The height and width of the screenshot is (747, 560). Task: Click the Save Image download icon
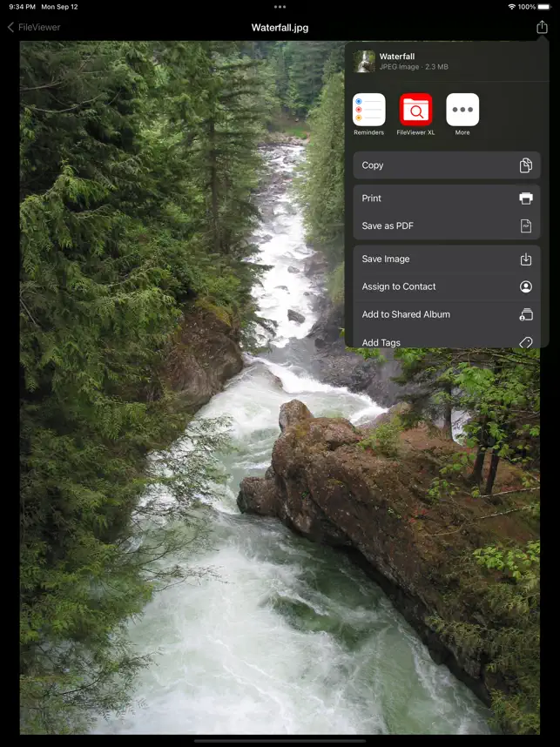point(526,259)
